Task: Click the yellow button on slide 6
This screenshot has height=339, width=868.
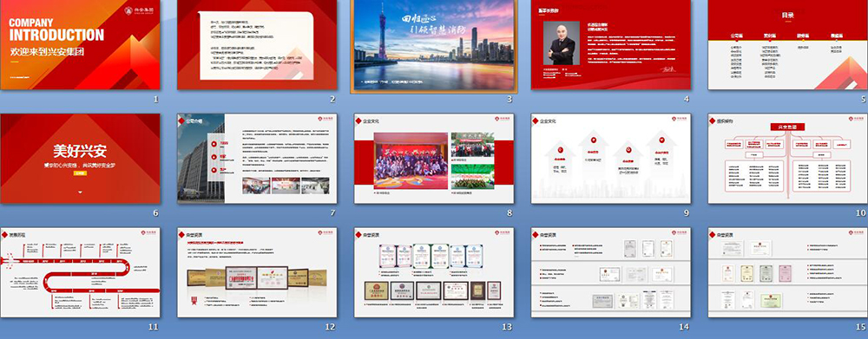Action: pyautogui.click(x=80, y=173)
